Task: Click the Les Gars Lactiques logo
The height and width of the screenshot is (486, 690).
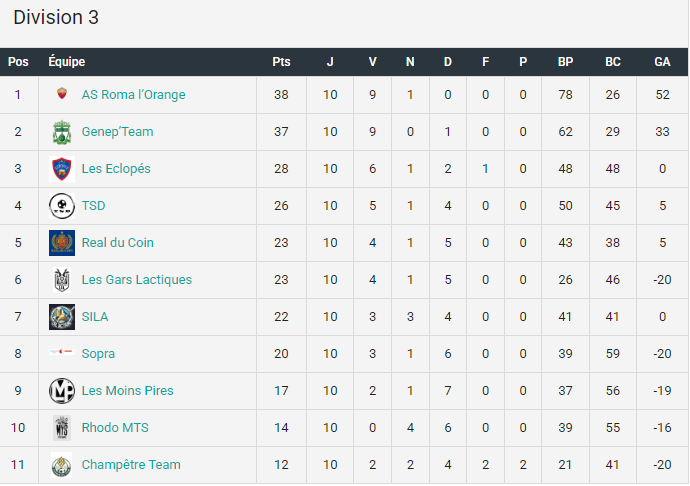Action: pos(62,280)
